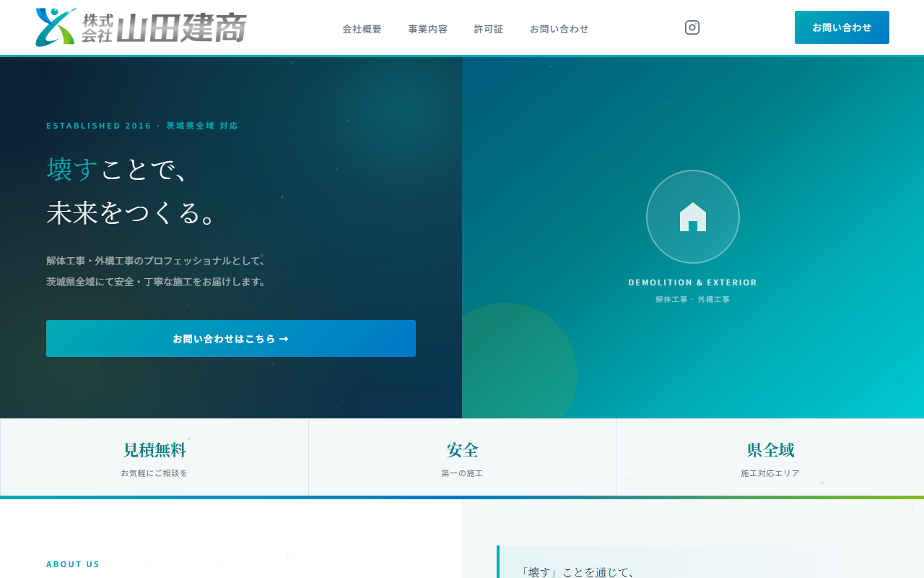The image size is (924, 578).
Task: Click the お気軽にご相談を subtext
Action: 154,473
